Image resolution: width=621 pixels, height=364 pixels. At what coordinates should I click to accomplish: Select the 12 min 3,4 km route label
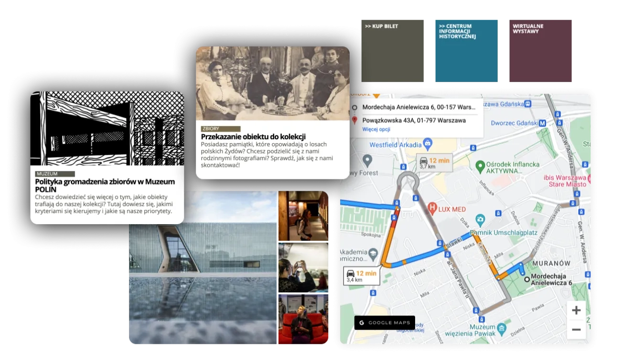[x=362, y=276]
